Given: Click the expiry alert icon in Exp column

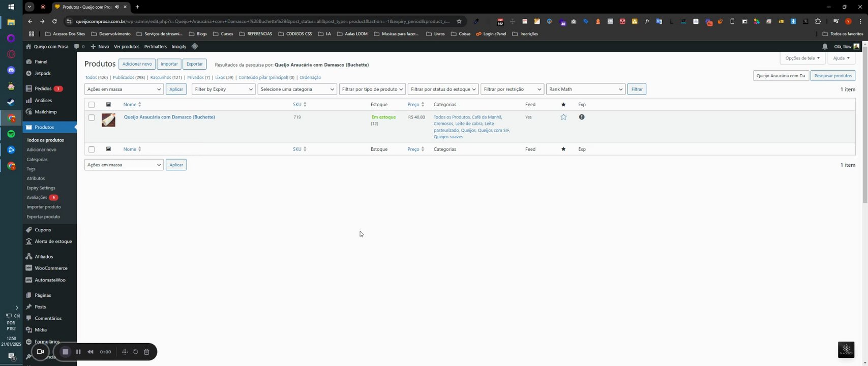Looking at the screenshot, I should tap(582, 117).
